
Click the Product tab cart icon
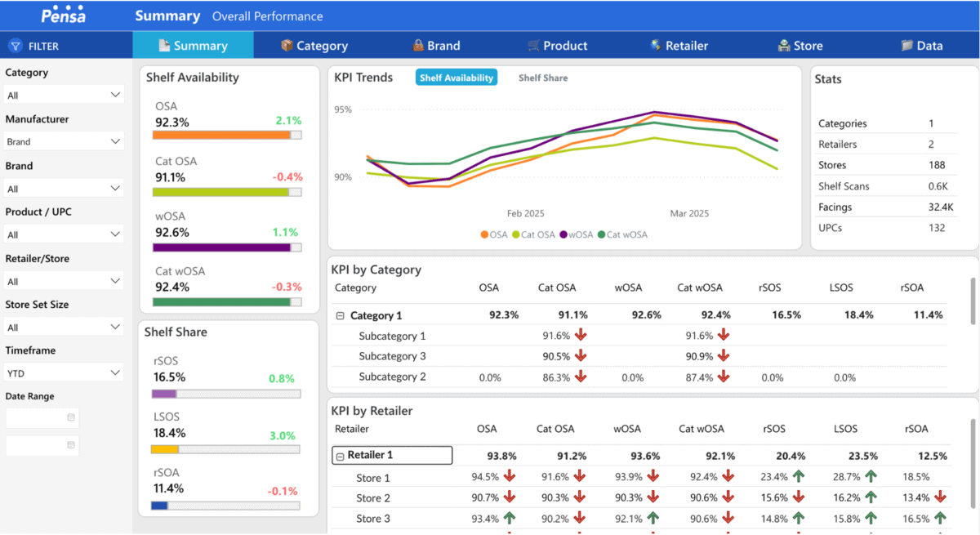(x=533, y=46)
